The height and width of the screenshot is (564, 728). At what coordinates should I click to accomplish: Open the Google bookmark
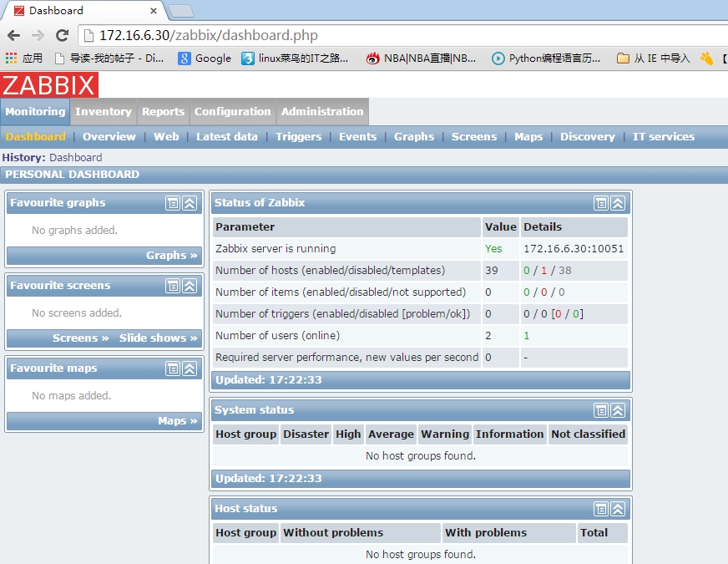[205, 58]
